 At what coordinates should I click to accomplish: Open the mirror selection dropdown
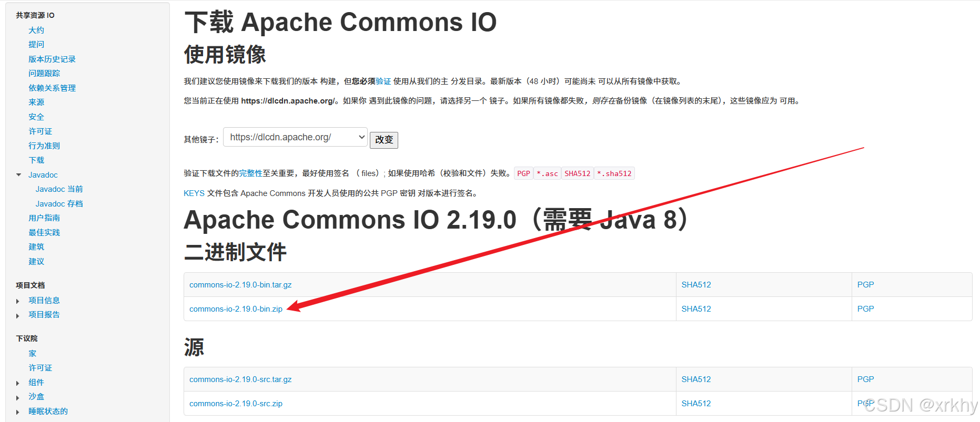tap(295, 137)
